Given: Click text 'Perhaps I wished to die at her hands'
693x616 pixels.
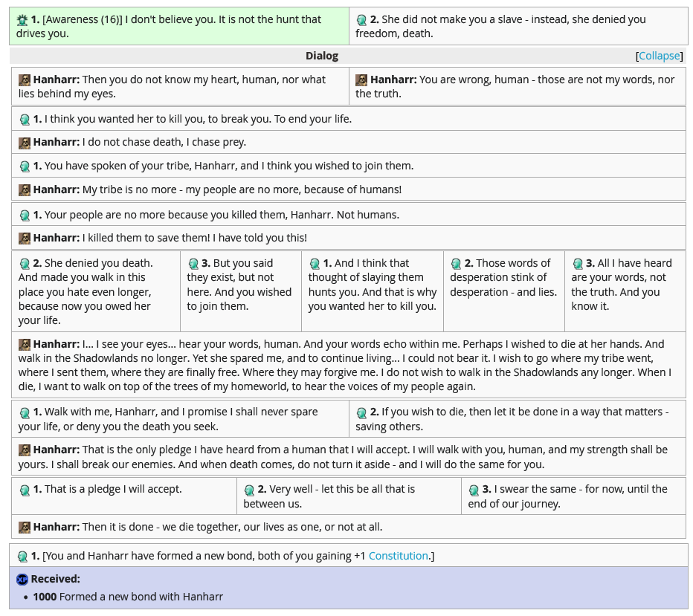Looking at the screenshot, I should pos(552,343).
